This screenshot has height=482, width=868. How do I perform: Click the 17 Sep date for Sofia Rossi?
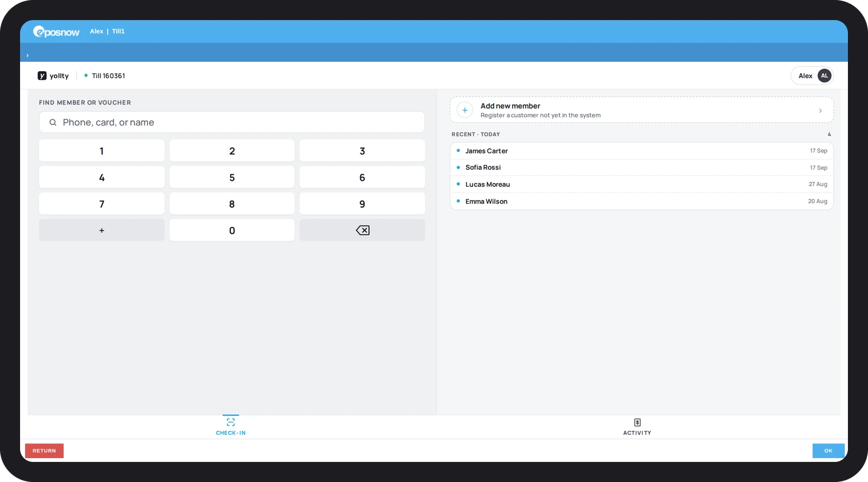click(819, 168)
